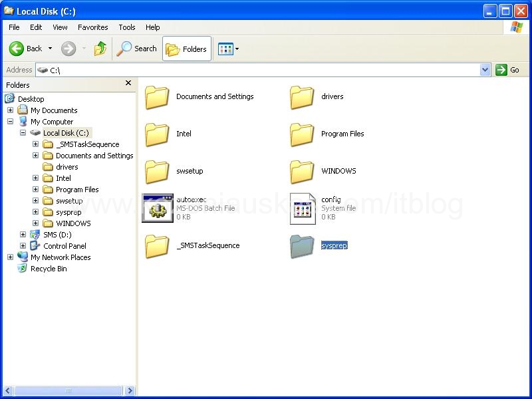Click the Folders pane horizontal scrollbar thumb
Screen dimensions: 532x399
click(x=68, y=390)
